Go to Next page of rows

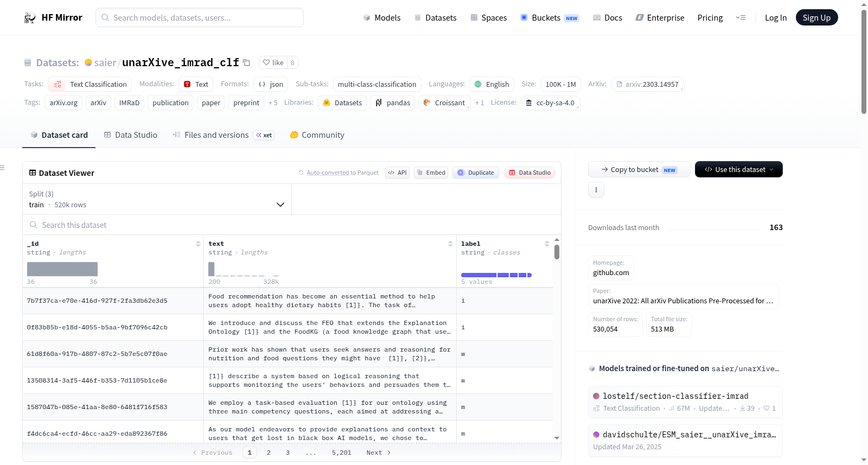[379, 453]
